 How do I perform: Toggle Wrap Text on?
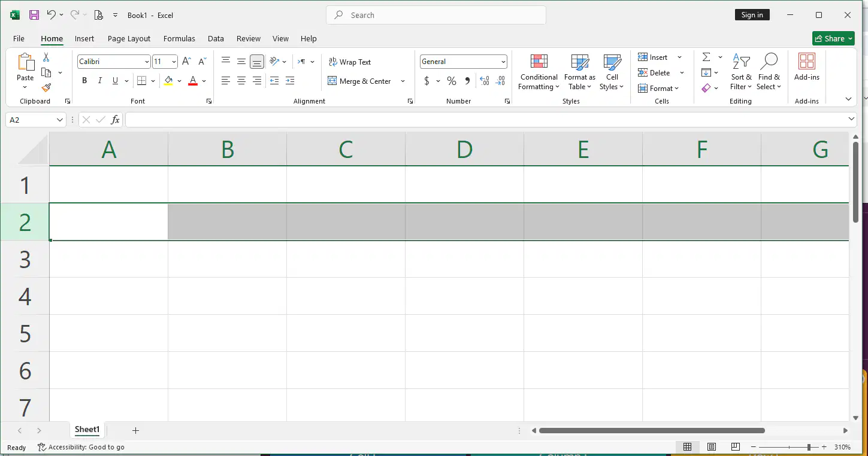(350, 62)
